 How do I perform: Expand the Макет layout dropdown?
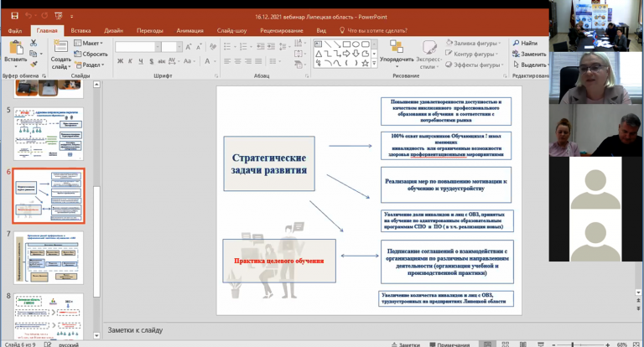tap(91, 43)
